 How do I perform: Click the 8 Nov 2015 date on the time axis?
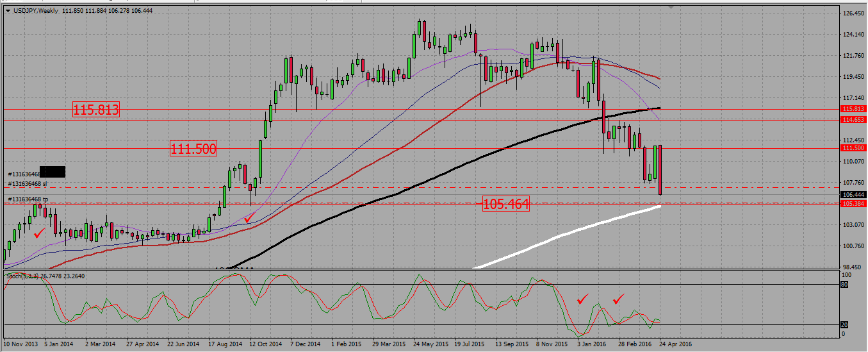click(x=552, y=344)
